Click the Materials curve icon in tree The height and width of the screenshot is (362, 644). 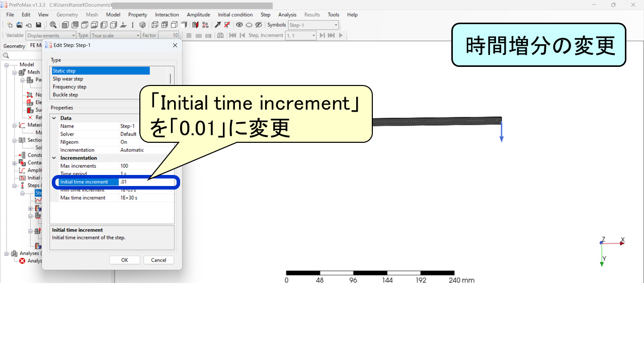22,125
